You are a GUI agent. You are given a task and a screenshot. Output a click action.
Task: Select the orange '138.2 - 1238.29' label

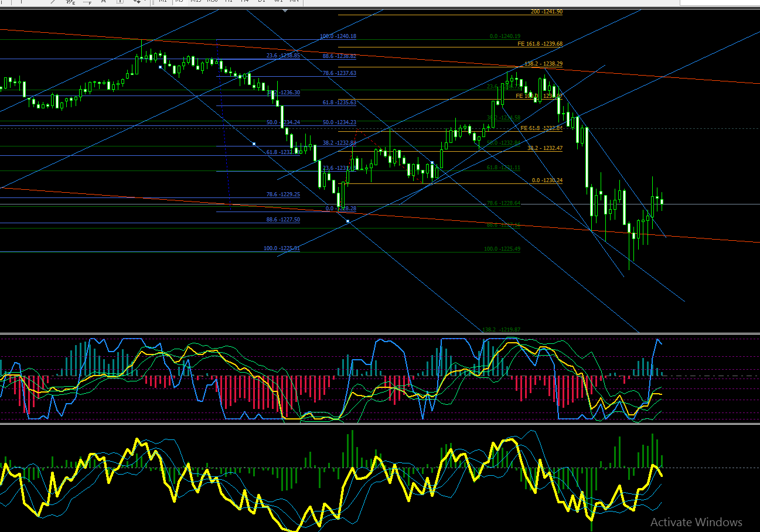[543, 64]
